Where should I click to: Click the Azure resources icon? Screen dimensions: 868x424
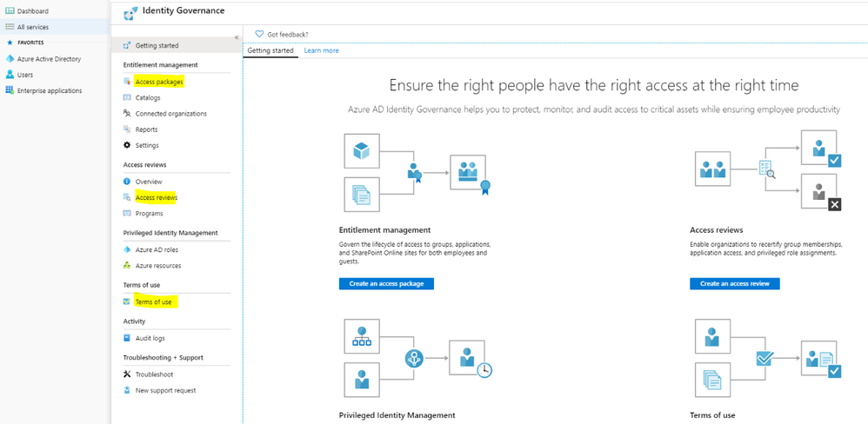[127, 265]
